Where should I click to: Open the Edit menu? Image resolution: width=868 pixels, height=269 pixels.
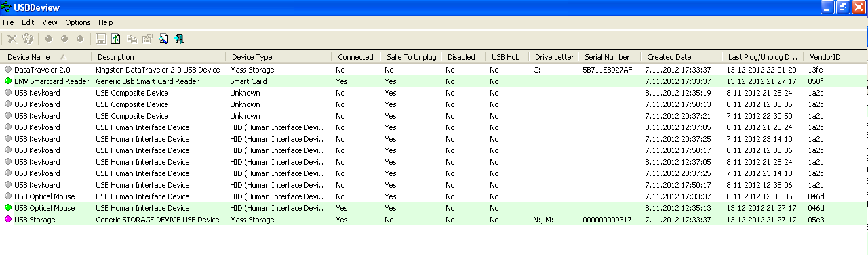point(28,22)
